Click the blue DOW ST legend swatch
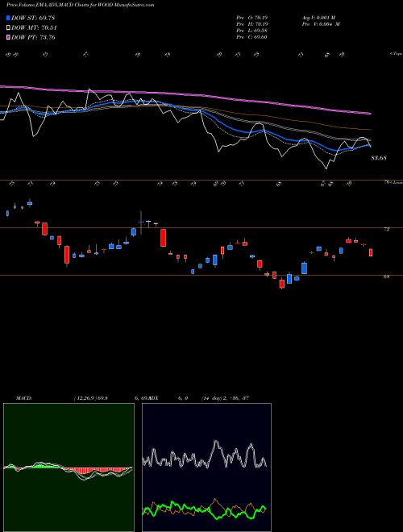403x532 pixels. (9, 19)
